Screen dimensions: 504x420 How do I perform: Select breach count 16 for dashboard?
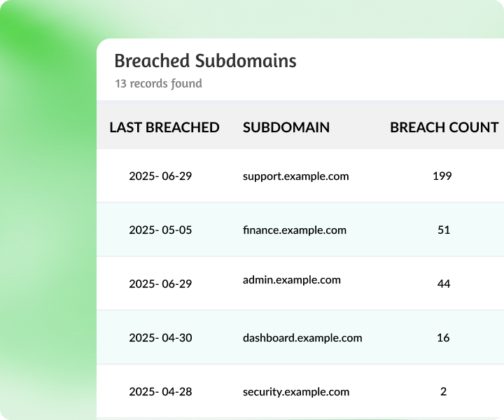click(x=443, y=337)
